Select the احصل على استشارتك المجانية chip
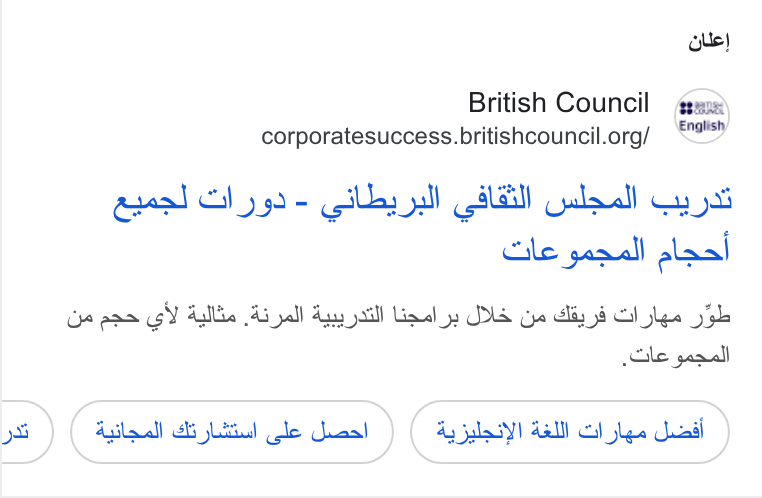 pyautogui.click(x=232, y=432)
